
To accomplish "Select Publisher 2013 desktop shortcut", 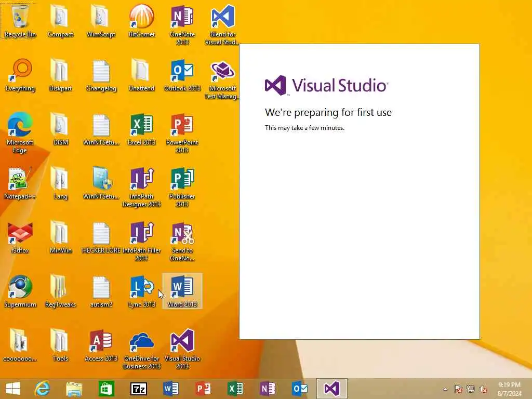I will (x=182, y=187).
